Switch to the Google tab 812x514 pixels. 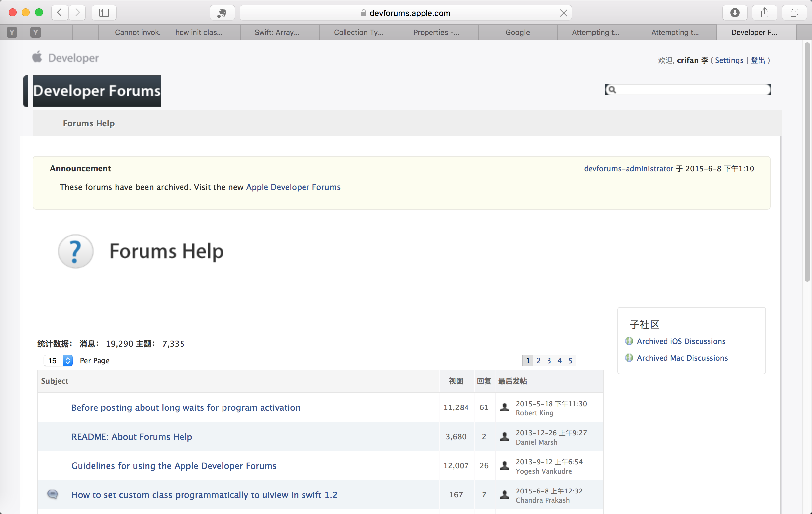click(517, 32)
